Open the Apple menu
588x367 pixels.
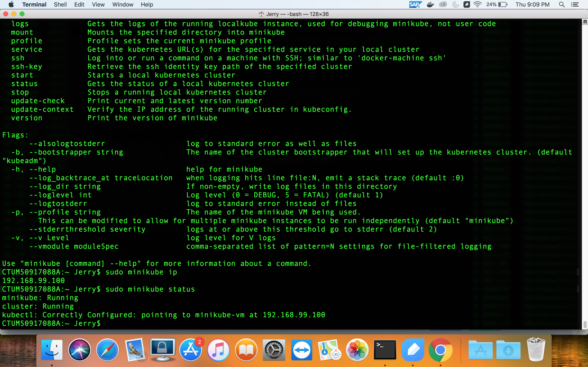11,5
